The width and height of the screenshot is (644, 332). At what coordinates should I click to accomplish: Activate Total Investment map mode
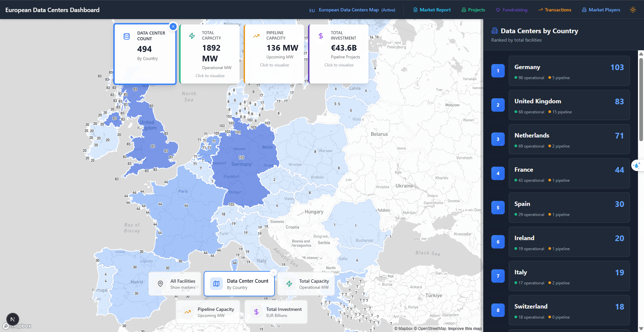[276, 312]
